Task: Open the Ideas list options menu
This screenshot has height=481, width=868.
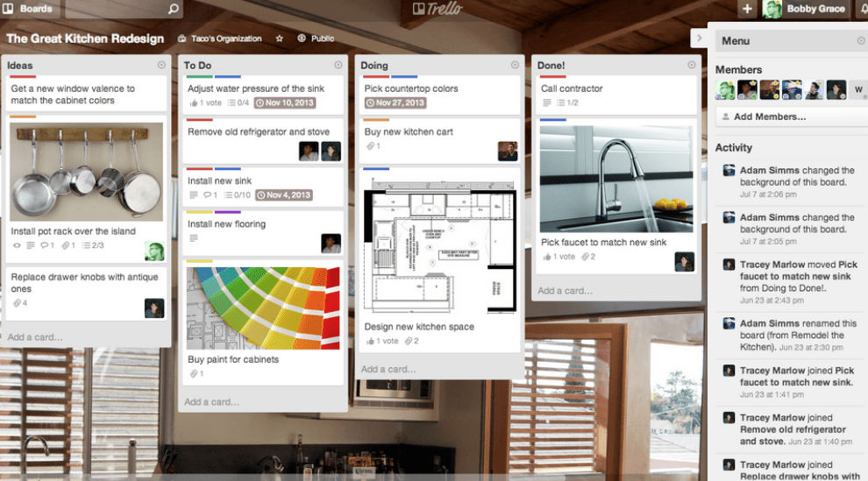Action: (x=161, y=65)
